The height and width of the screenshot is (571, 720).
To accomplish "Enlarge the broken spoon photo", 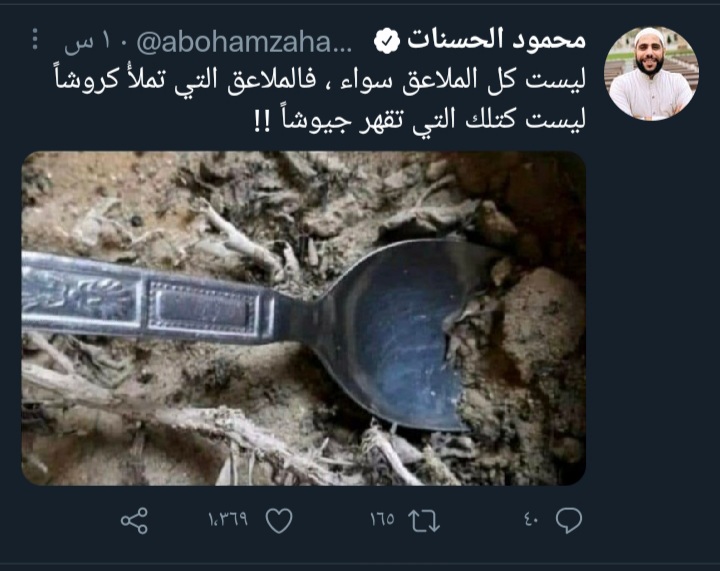I will 304,318.
